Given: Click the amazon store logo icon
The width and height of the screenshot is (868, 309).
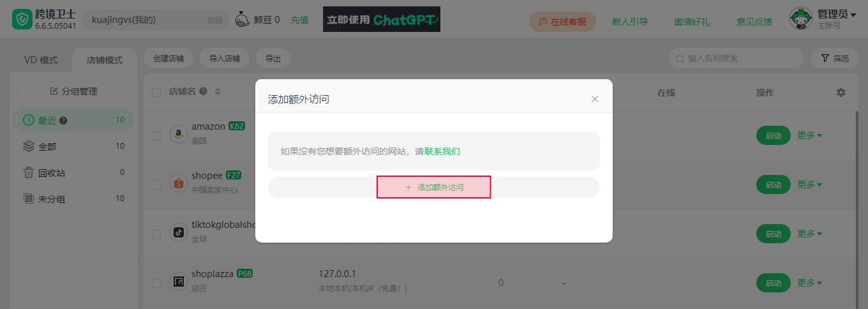Looking at the screenshot, I should click(179, 134).
